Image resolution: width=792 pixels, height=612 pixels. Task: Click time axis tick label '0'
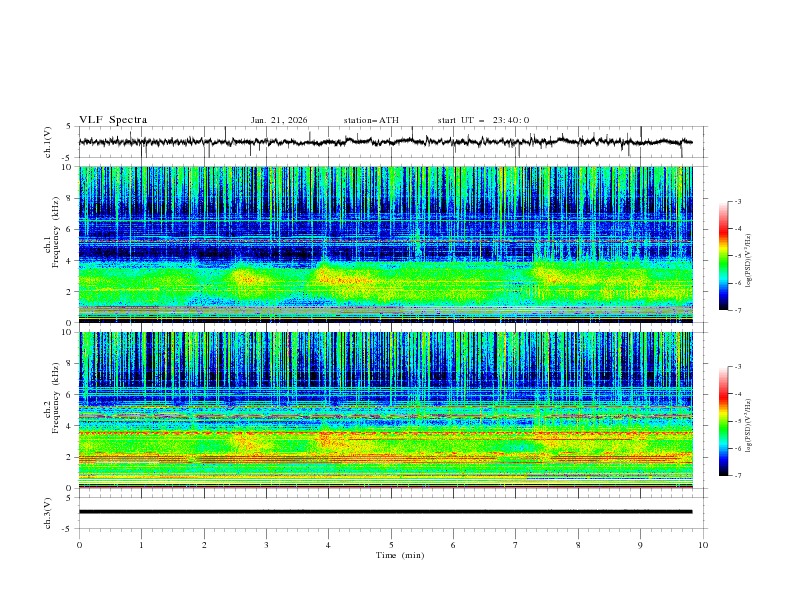(79, 545)
